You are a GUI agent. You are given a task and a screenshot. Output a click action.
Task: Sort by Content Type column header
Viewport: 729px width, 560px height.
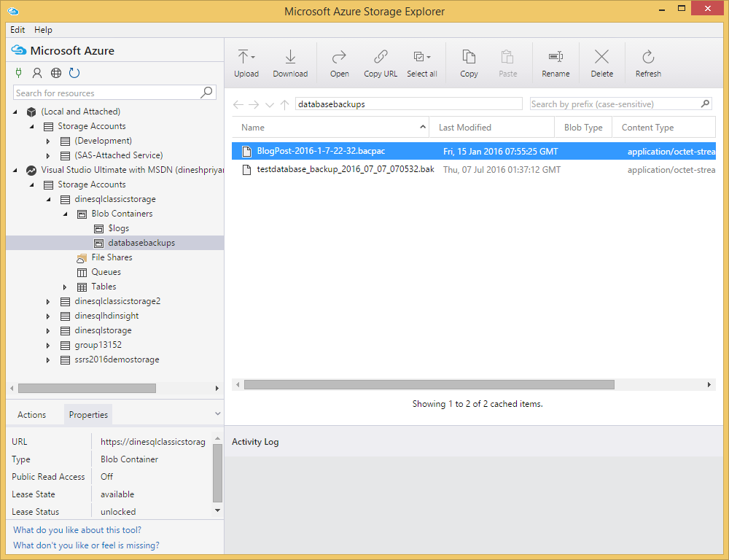[x=663, y=127]
